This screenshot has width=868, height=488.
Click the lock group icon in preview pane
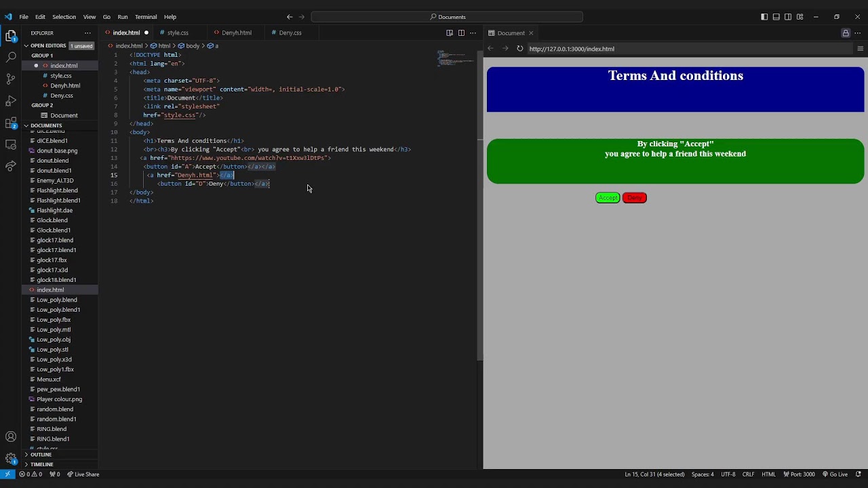(846, 33)
